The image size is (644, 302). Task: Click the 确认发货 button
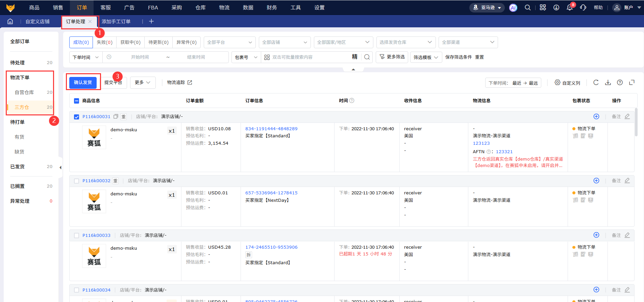pyautogui.click(x=83, y=83)
